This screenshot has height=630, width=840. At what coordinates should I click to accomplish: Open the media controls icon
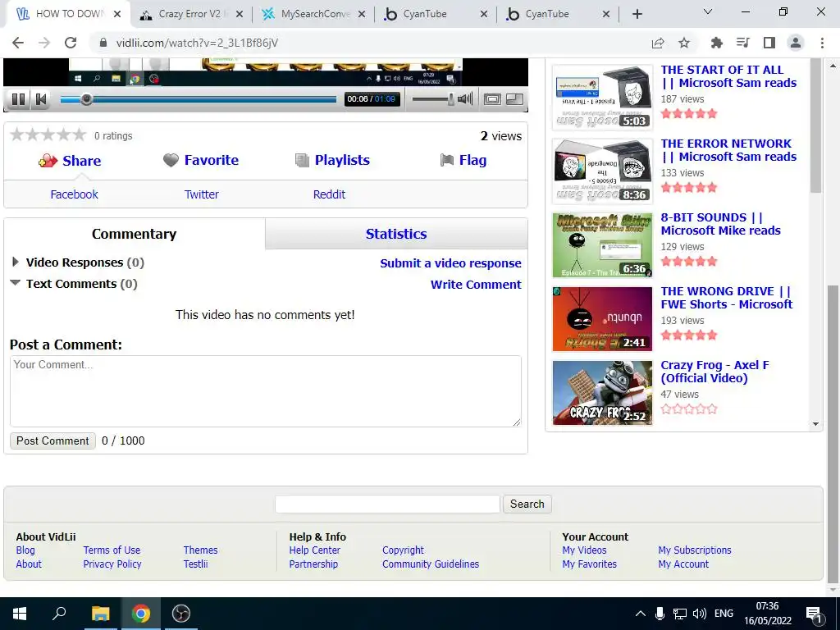(742, 43)
